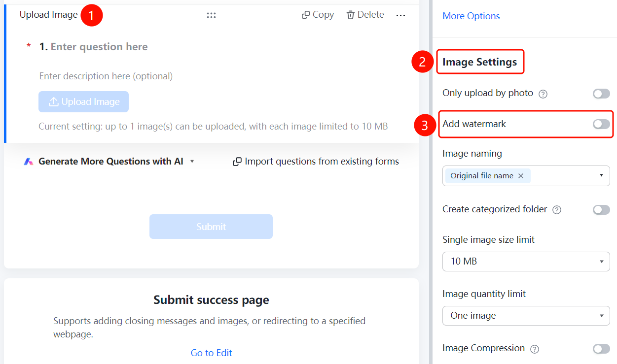The image size is (617, 364).
Task: Click the Copy question icon
Action: click(306, 15)
